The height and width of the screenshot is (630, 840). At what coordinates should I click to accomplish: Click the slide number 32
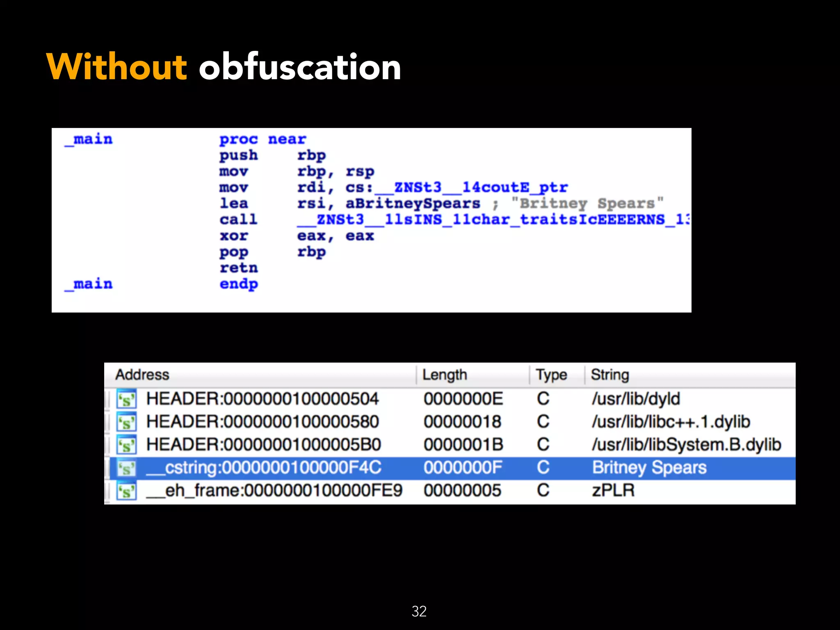pos(419,611)
